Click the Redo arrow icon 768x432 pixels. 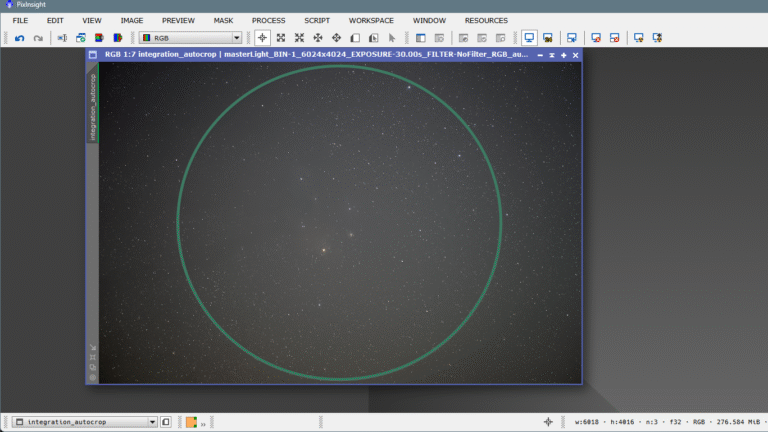pos(38,38)
